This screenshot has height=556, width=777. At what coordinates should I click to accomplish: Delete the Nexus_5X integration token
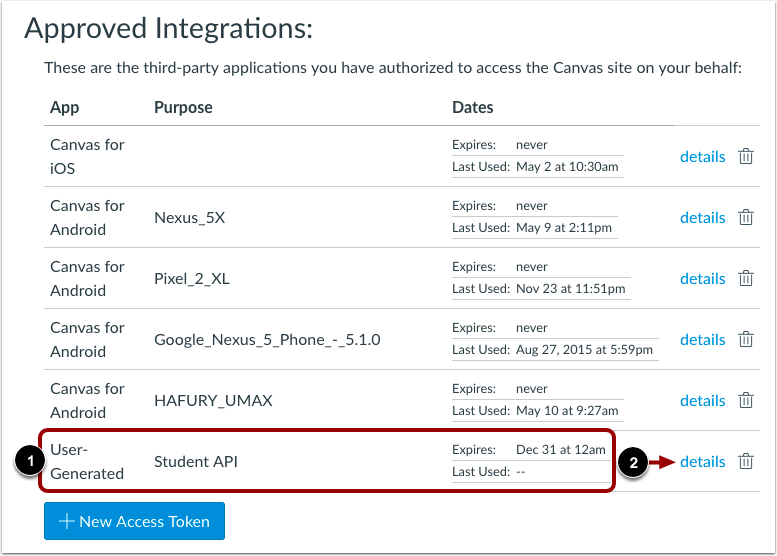(x=746, y=218)
